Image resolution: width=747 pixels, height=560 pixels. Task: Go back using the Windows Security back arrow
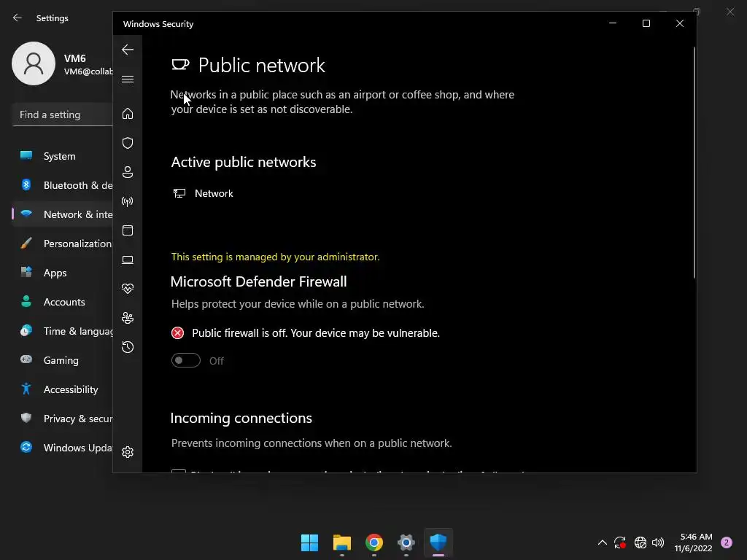127,50
